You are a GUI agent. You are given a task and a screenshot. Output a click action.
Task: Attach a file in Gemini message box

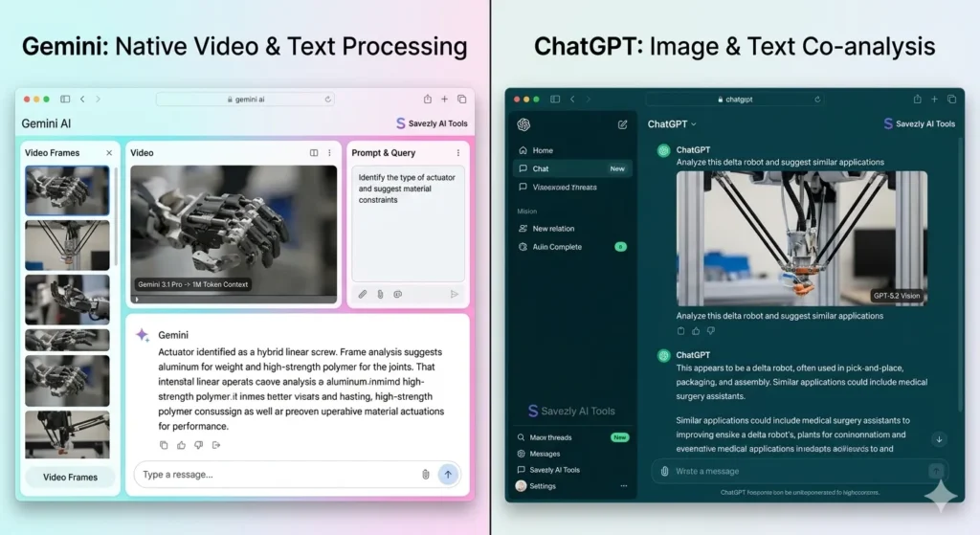point(426,475)
